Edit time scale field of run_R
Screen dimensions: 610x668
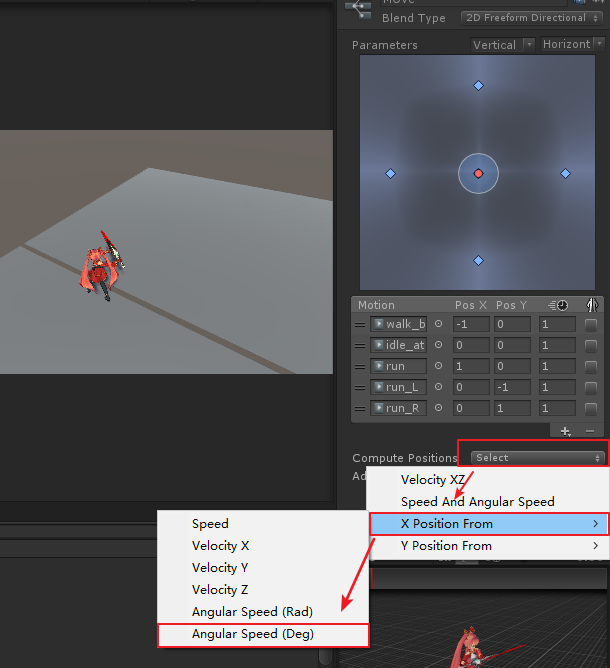pos(557,408)
